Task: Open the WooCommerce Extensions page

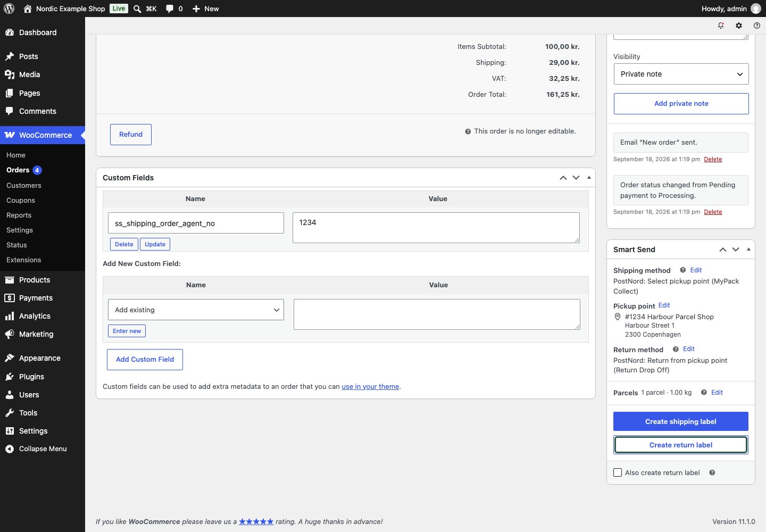Action: coord(24,260)
